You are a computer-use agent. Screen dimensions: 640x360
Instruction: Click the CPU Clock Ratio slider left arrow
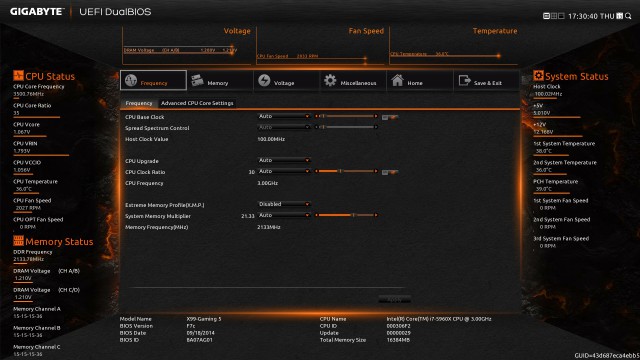316,171
